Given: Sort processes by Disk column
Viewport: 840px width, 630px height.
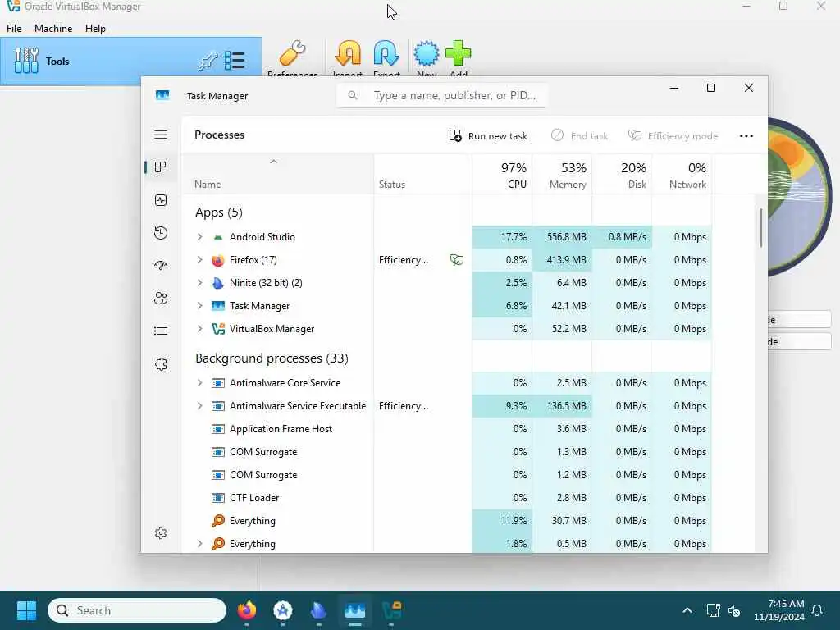Looking at the screenshot, I should click(622, 175).
